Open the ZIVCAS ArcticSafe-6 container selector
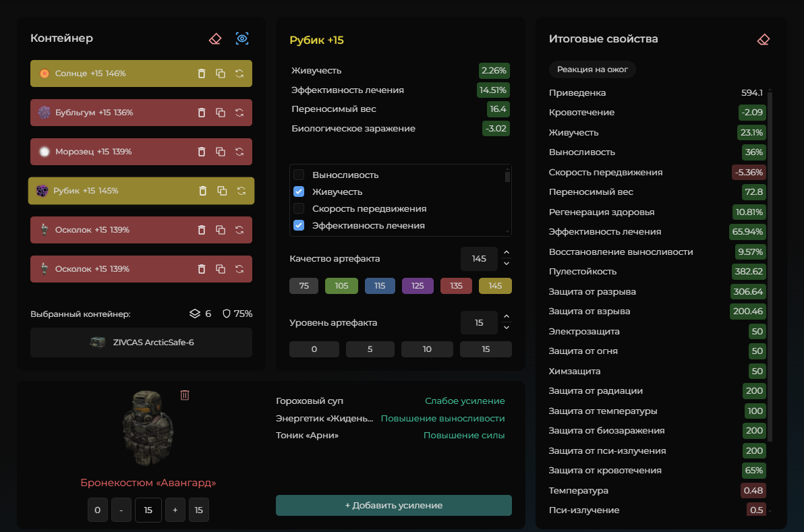Screen dimensions: 804x532 coord(141,343)
